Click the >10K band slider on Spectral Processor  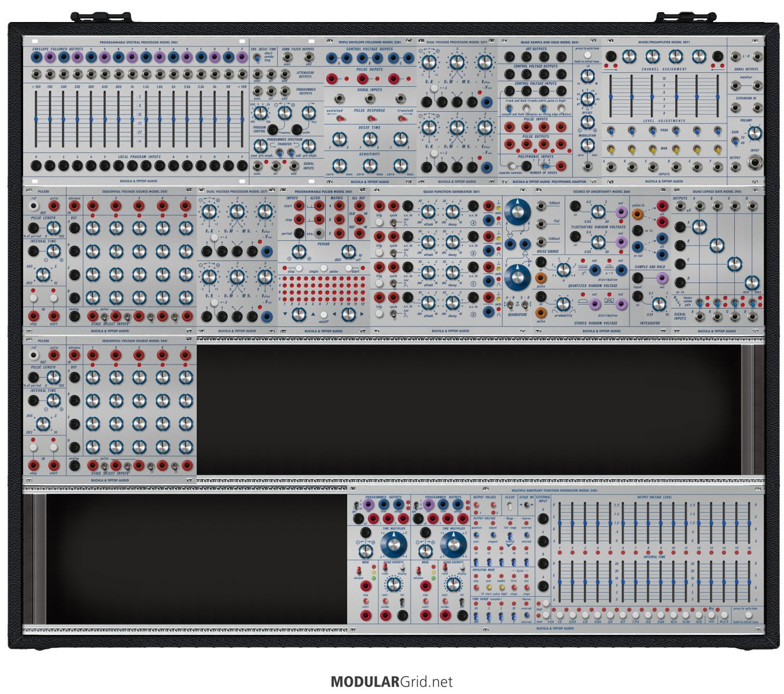click(x=242, y=119)
